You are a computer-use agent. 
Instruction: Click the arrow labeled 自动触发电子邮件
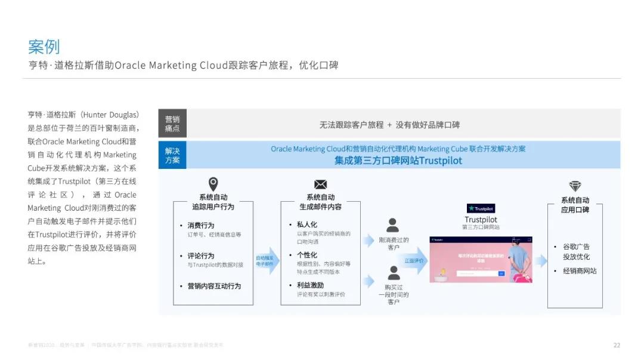[x=267, y=261]
